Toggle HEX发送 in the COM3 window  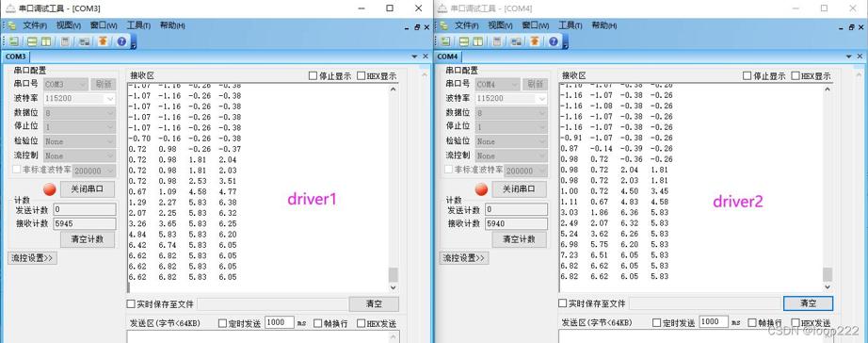(x=361, y=323)
